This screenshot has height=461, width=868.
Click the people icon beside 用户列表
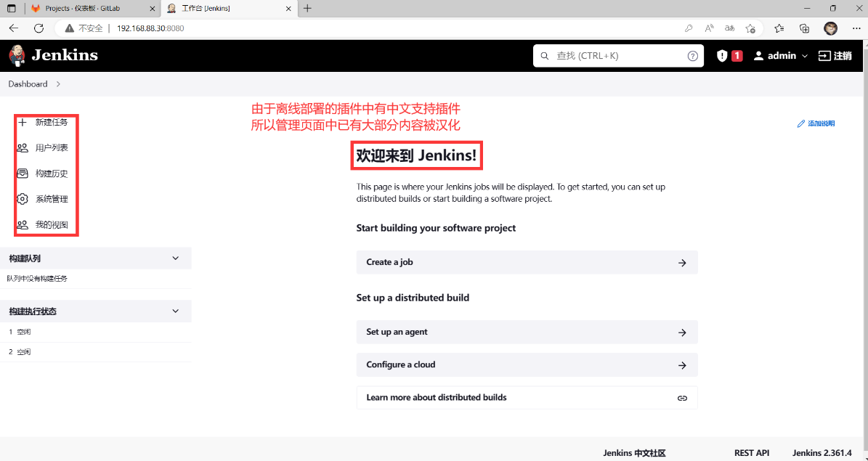point(22,148)
